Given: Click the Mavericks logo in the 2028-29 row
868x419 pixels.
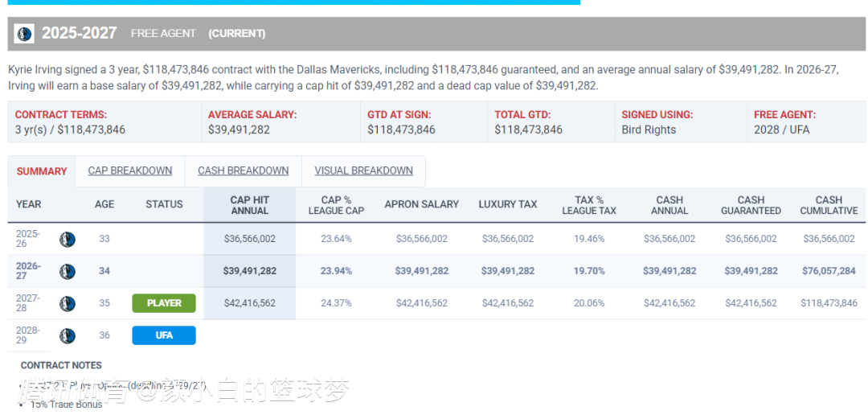Looking at the screenshot, I should tap(68, 336).
